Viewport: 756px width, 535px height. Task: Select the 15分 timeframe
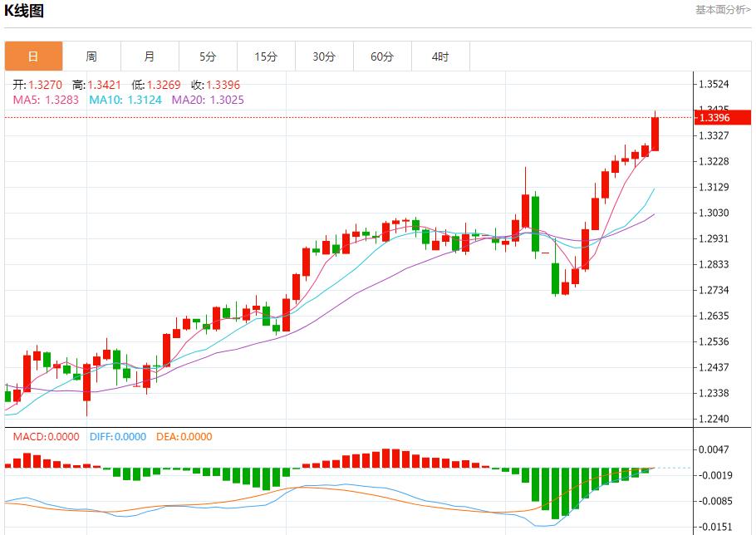click(x=266, y=56)
